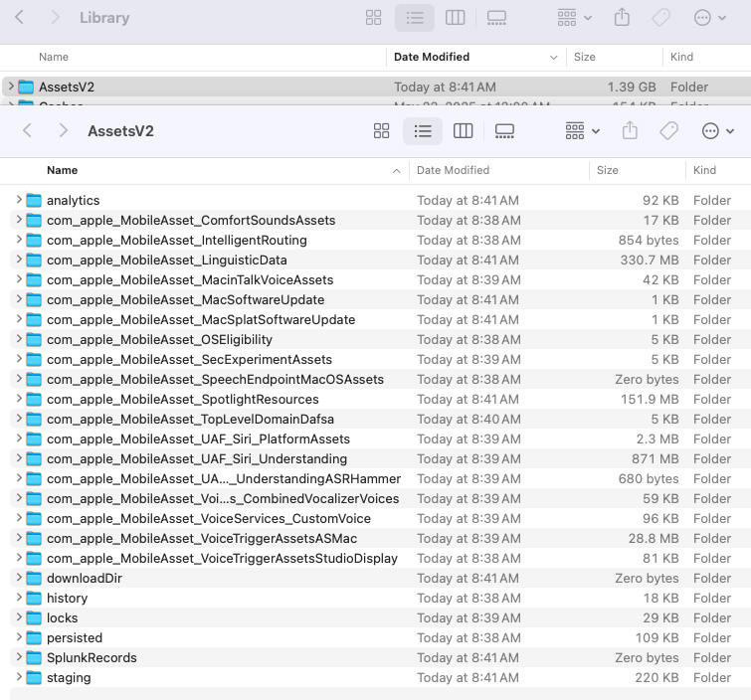
Task: Select com_apple_MobileAsset_VoiceTriggerAssetsStudioDisplay folder name
Action: 222,559
